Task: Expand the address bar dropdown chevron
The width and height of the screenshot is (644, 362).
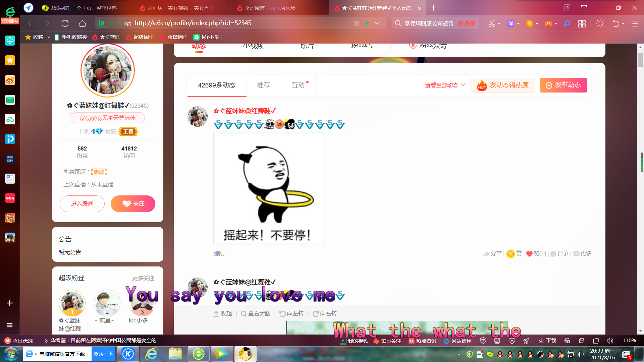Action: [377, 23]
